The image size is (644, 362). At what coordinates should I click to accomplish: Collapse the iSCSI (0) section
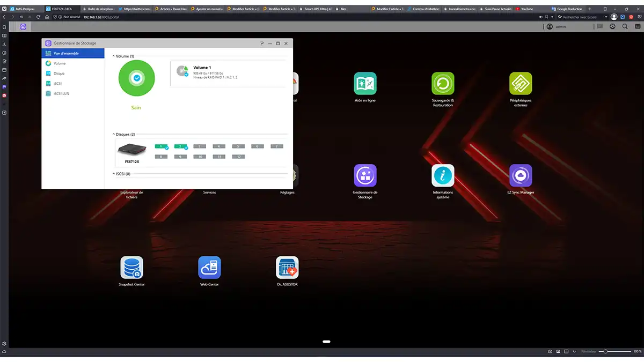coord(113,173)
